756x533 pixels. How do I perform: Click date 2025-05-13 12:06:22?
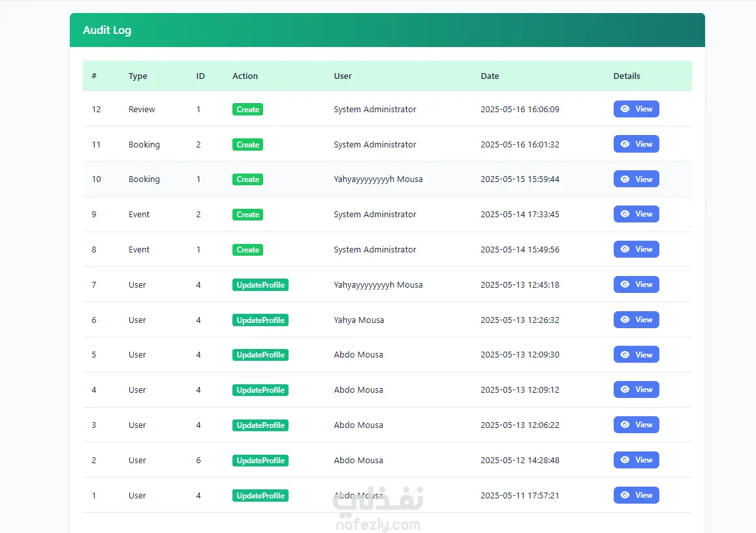(520, 425)
